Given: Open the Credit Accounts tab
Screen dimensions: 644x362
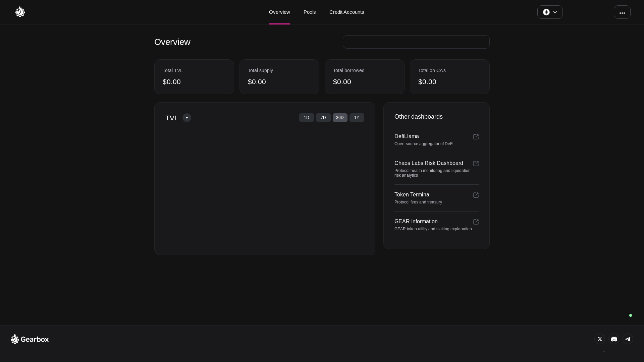Looking at the screenshot, I should (346, 12).
